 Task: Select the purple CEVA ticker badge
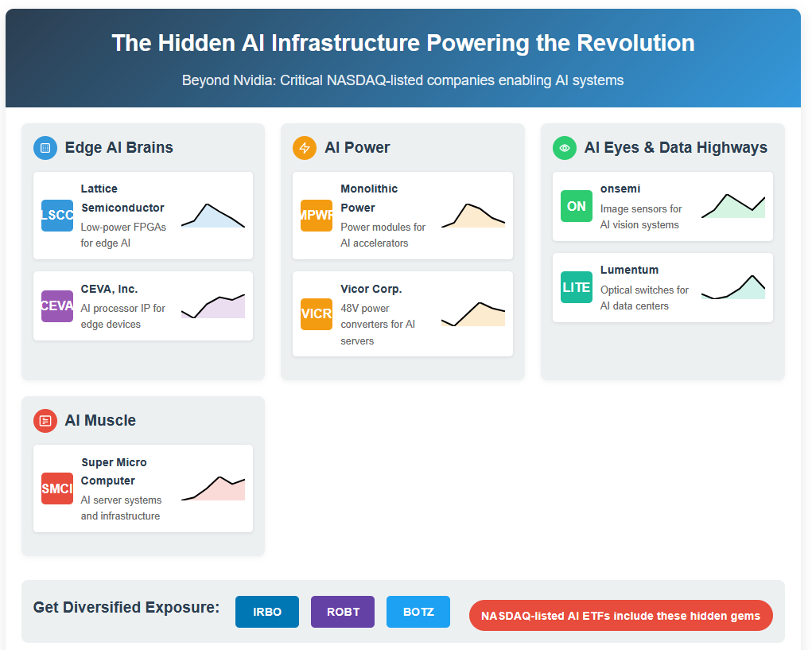57,306
